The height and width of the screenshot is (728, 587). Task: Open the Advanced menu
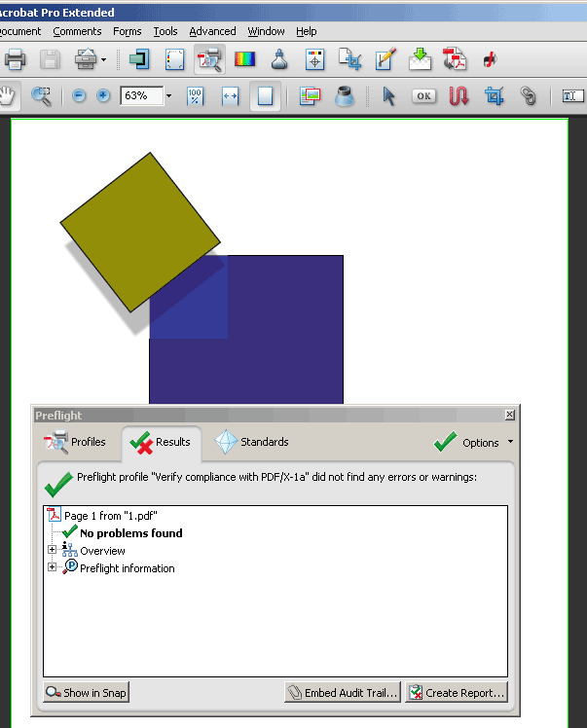(x=212, y=31)
